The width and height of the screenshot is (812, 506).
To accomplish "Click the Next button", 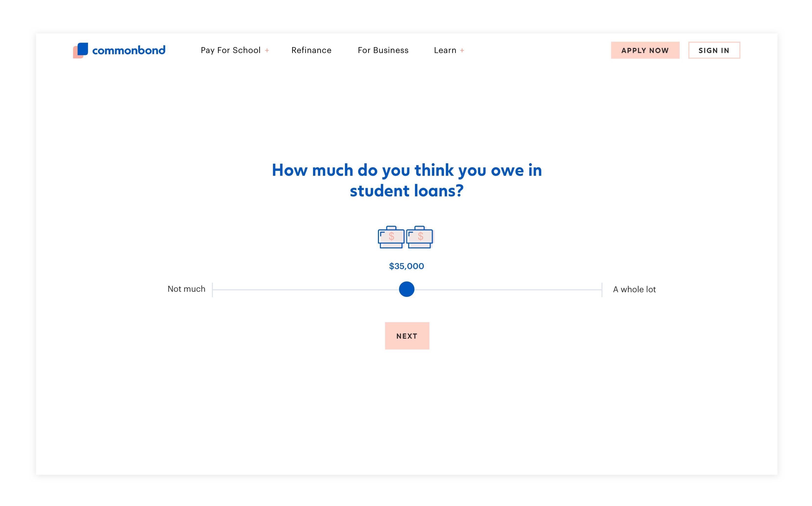I will point(407,336).
